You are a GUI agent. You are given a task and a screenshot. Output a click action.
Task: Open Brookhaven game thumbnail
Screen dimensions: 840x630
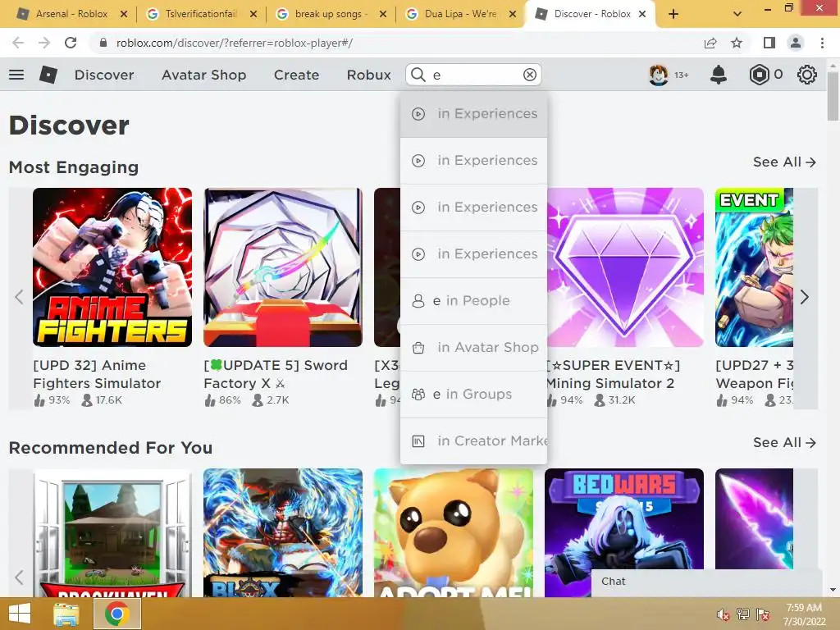tap(112, 533)
